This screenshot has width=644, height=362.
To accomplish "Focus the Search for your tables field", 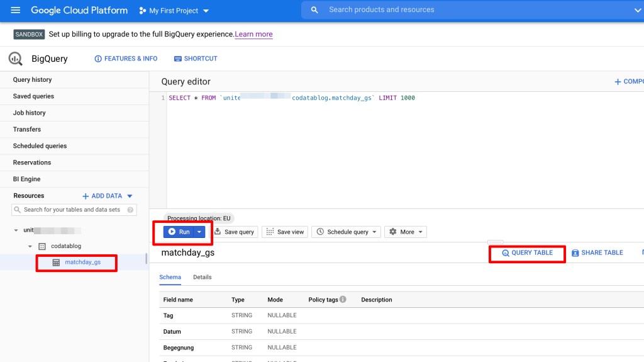I will 74,210.
